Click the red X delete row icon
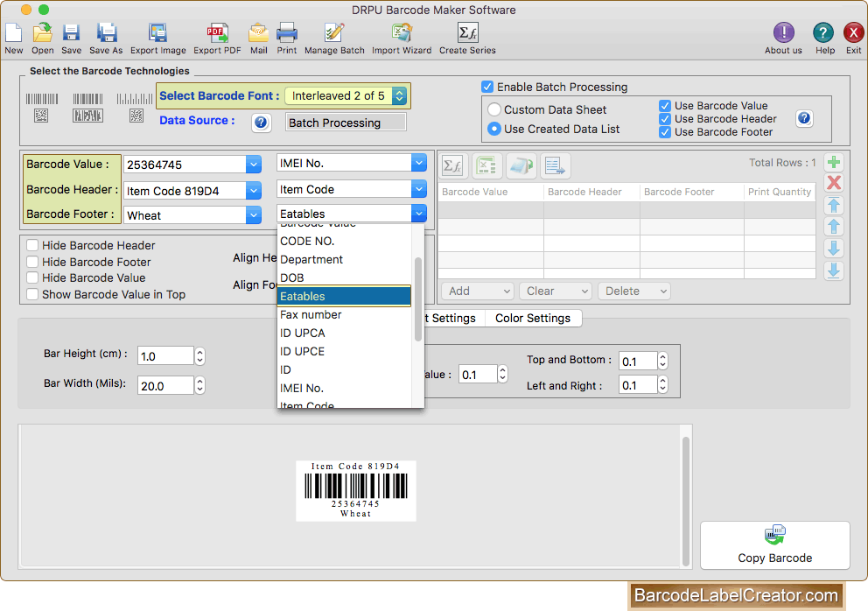Screen dimensions: 868x611 click(834, 183)
